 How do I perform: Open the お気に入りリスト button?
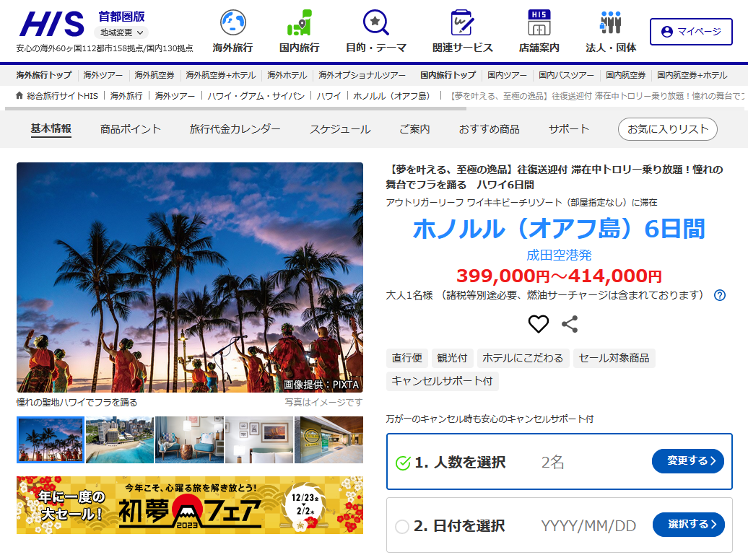(667, 129)
